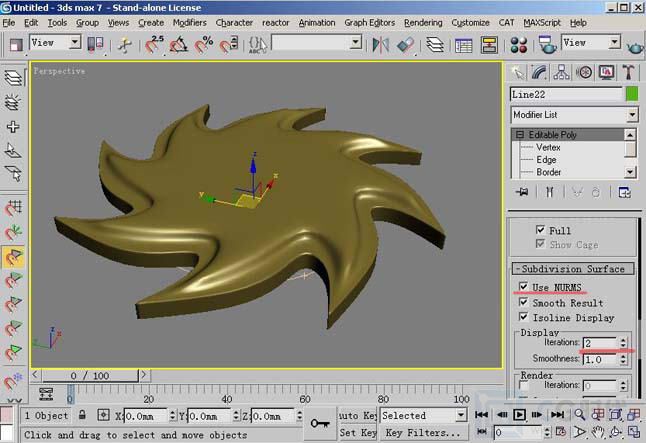646x443 pixels.
Task: Toggle Show End Result icon
Action: [550, 192]
